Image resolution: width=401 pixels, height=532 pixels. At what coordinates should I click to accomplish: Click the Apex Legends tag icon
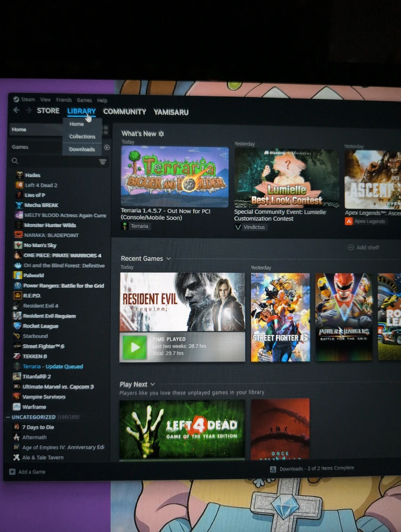(348, 221)
